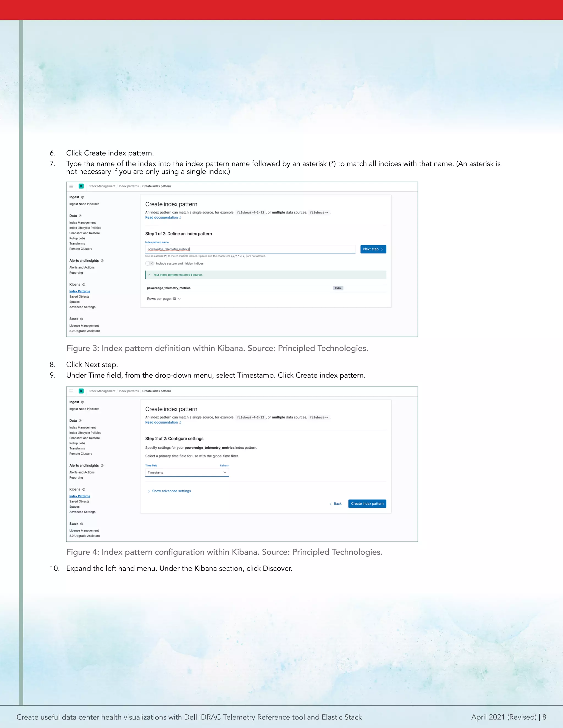Viewport: 563px width, 728px height.
Task: Select Index Management in Figure 4 sidebar
Action: pyautogui.click(x=82, y=428)
